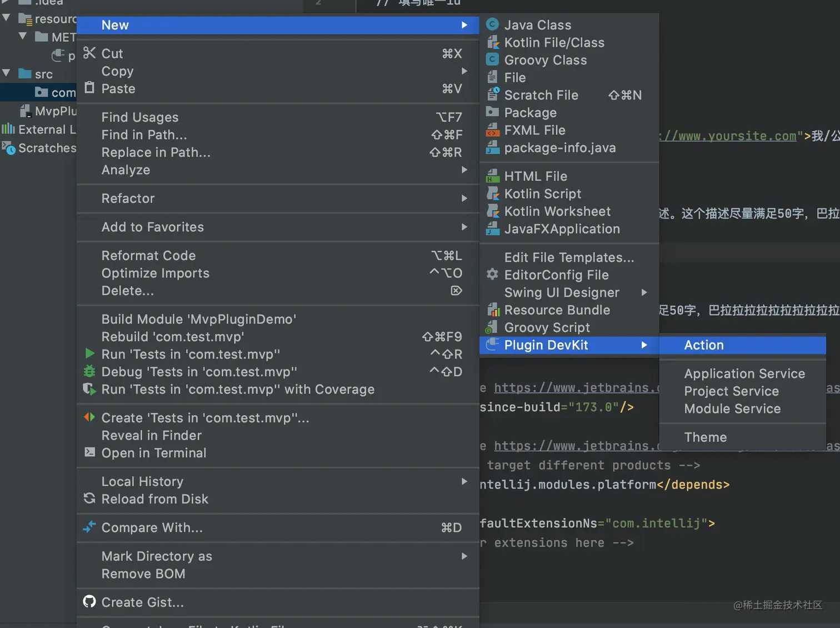Click the Java Class icon

pos(492,24)
